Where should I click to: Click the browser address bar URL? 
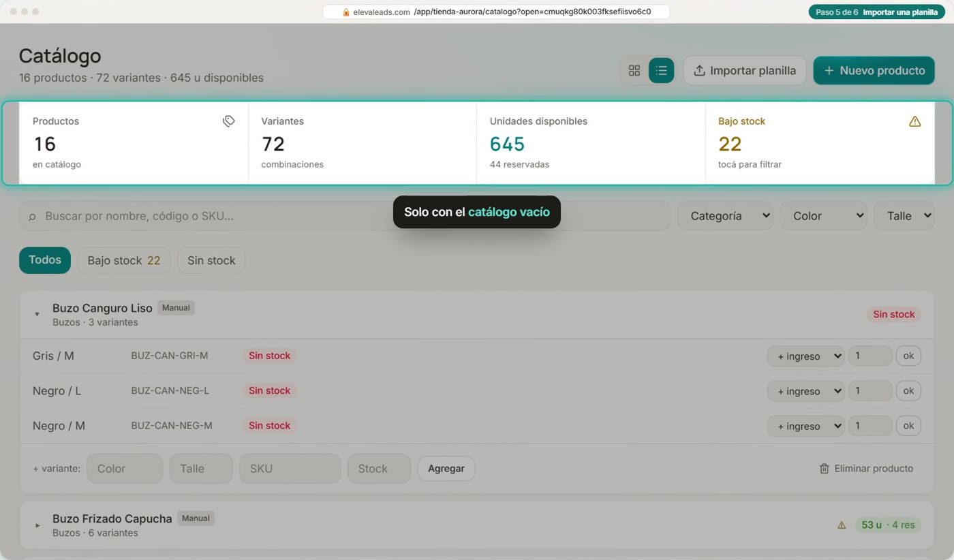tap(496, 12)
